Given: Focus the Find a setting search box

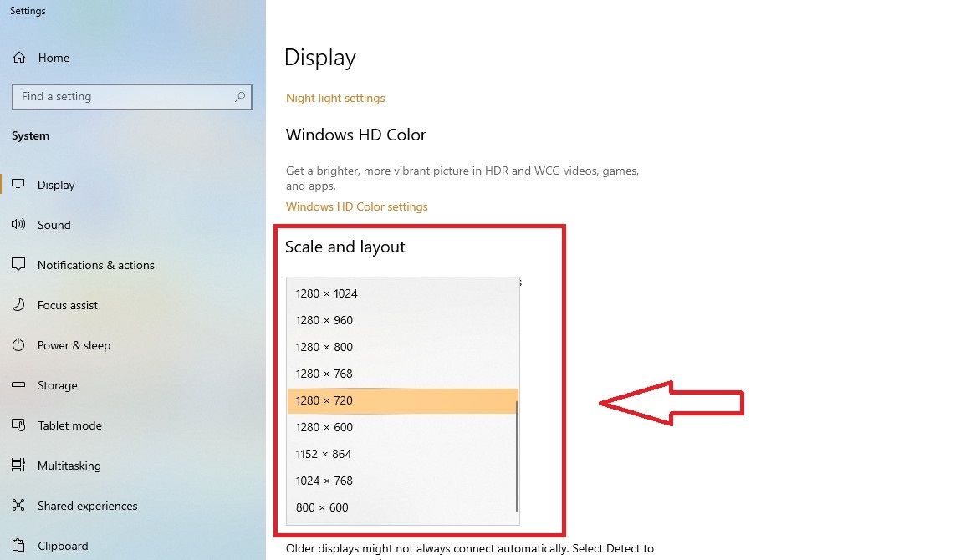Looking at the screenshot, I should tap(131, 97).
